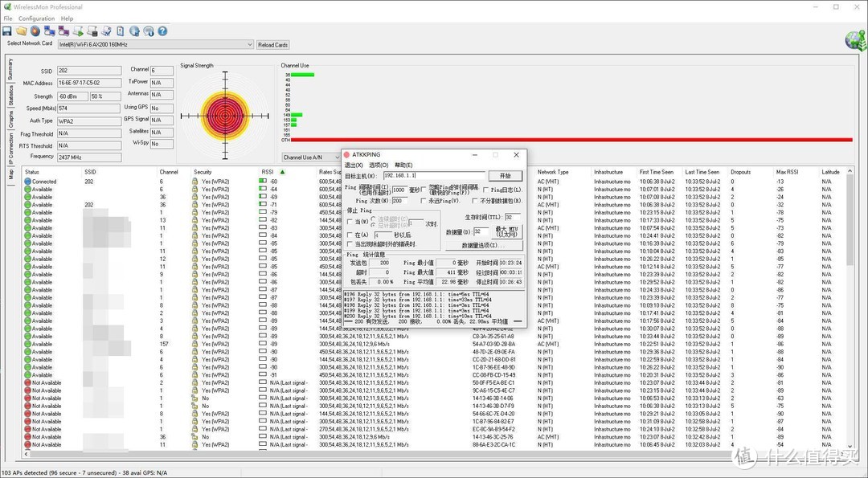
Task: Open the Channel Use A/N dropdown
Action: (311, 157)
